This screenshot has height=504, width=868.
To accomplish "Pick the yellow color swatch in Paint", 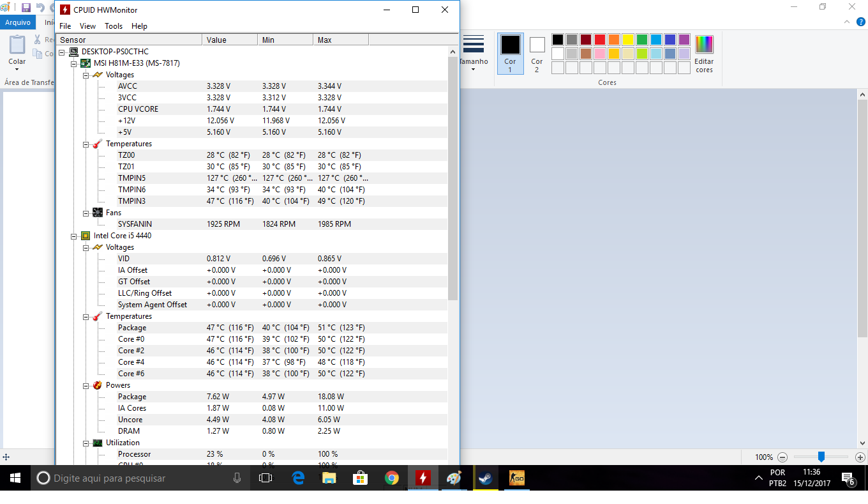I will [628, 40].
